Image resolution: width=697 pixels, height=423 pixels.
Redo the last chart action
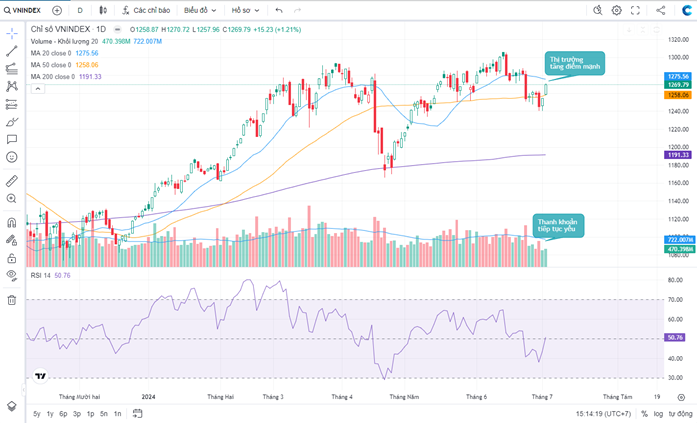(297, 10)
